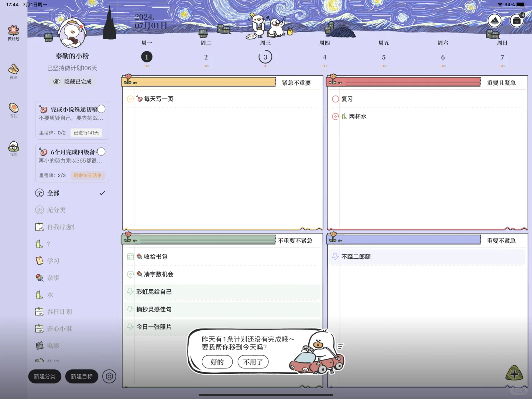Select 周日 date 7 in calendar
Screen dimensions: 532x399
502,57
